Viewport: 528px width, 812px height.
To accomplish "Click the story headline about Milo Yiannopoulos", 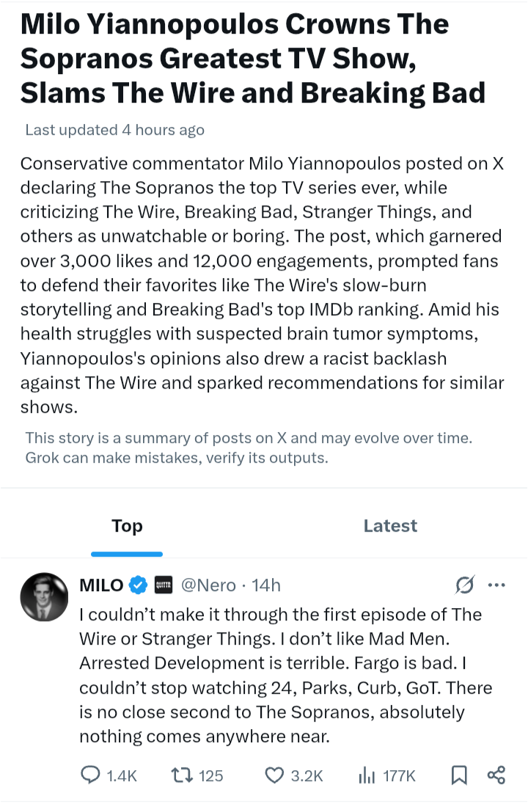I will [253, 59].
